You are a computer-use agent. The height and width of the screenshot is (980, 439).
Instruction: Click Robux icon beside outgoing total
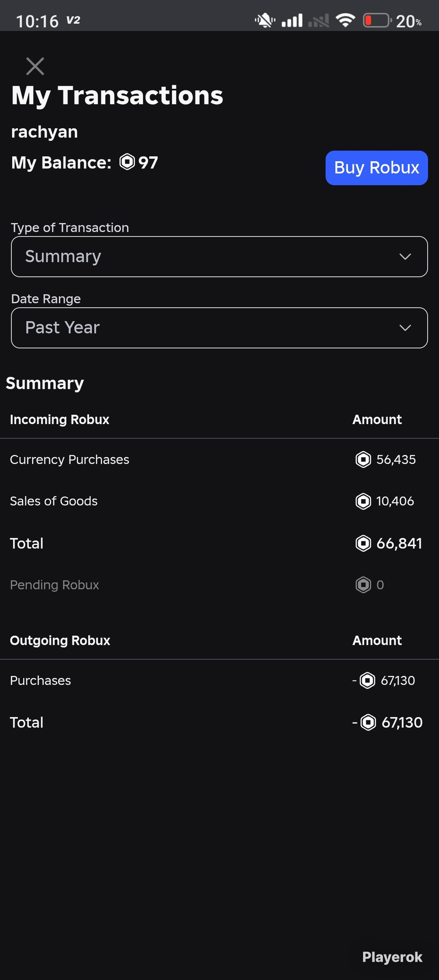coord(368,722)
